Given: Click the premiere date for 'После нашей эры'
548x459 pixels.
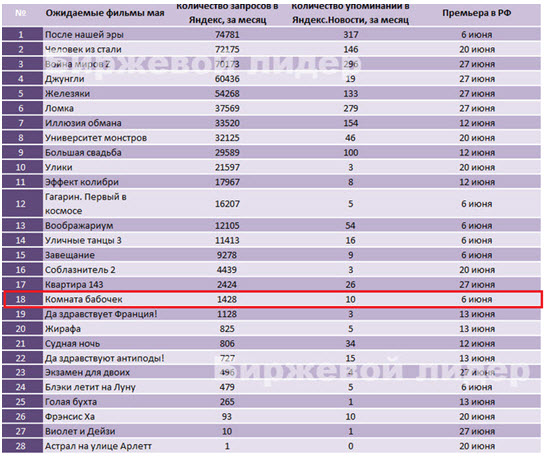Looking at the screenshot, I should pyautogui.click(x=477, y=35).
